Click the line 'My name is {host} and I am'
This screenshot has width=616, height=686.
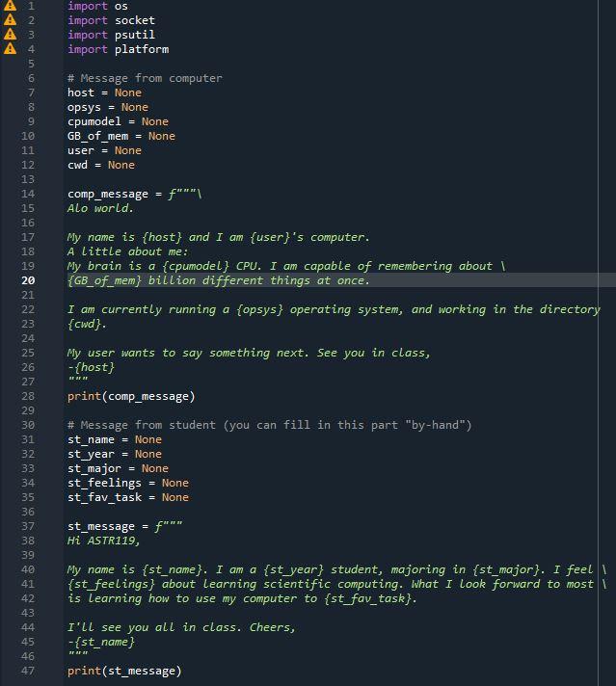[219, 237]
